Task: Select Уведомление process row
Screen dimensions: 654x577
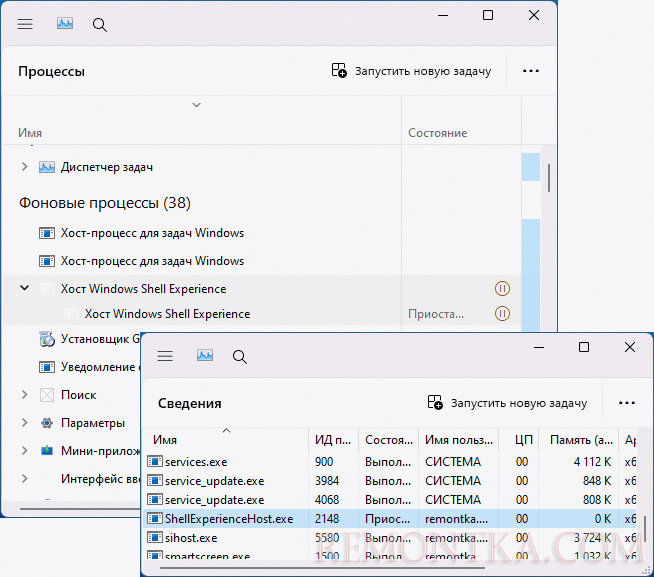Action: [x=72, y=367]
